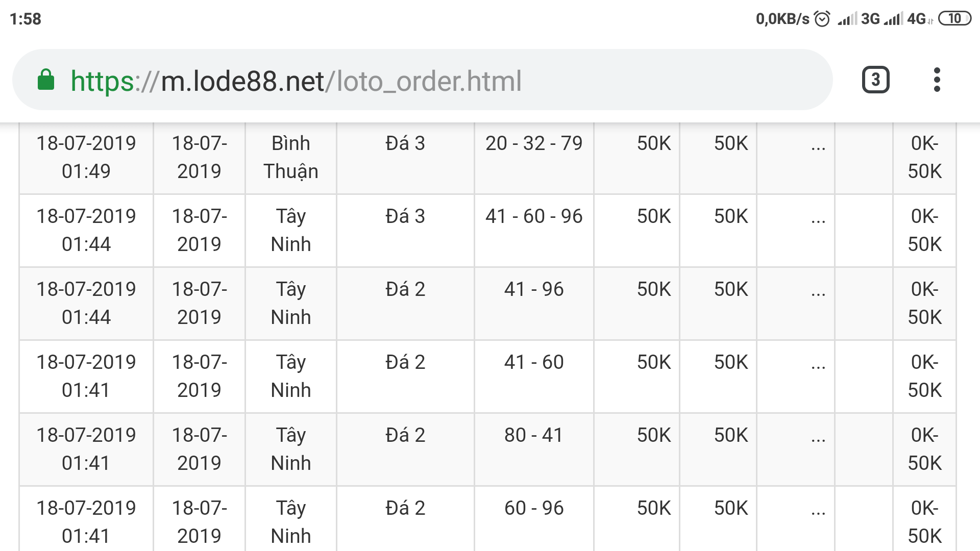This screenshot has width=980, height=551.
Task: Tap the alarm clock status icon
Action: (822, 19)
